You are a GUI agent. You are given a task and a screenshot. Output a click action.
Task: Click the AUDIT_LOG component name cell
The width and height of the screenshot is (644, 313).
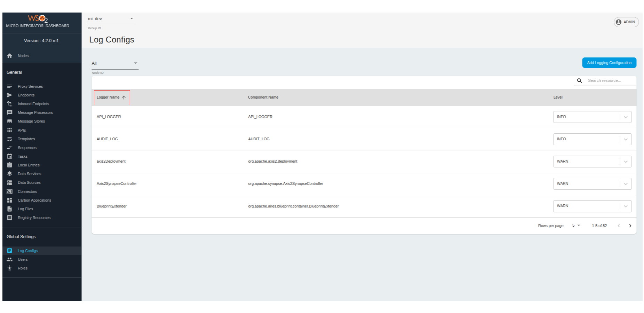click(259, 139)
